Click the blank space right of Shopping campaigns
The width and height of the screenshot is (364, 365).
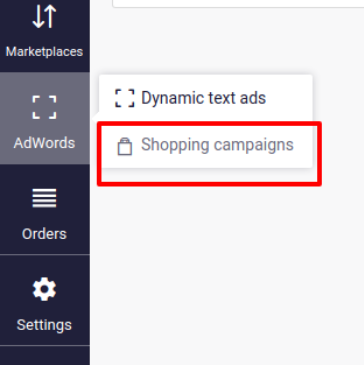tap(303, 145)
